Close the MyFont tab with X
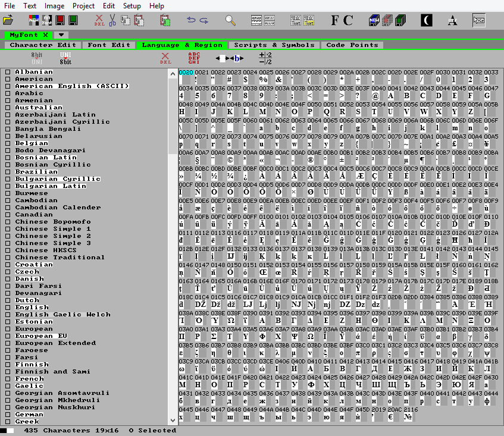Screen dimensions: 504x436 (x=45, y=34)
